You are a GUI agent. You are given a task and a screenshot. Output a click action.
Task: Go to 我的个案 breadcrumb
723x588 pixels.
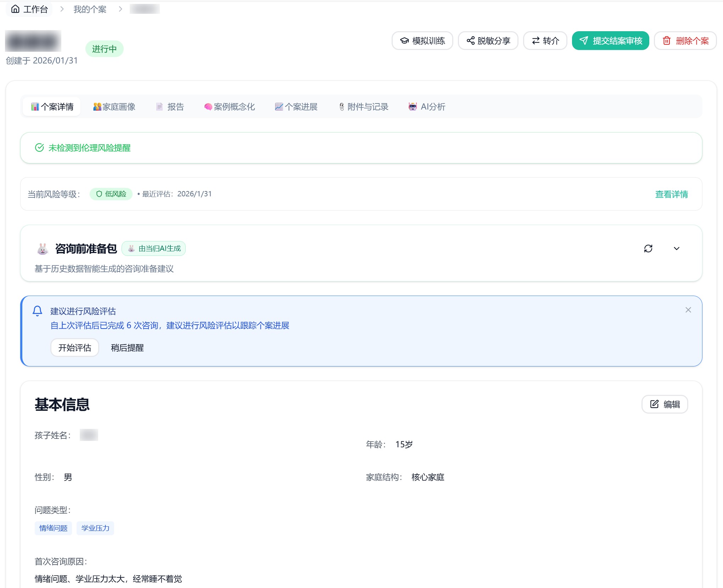(x=90, y=9)
